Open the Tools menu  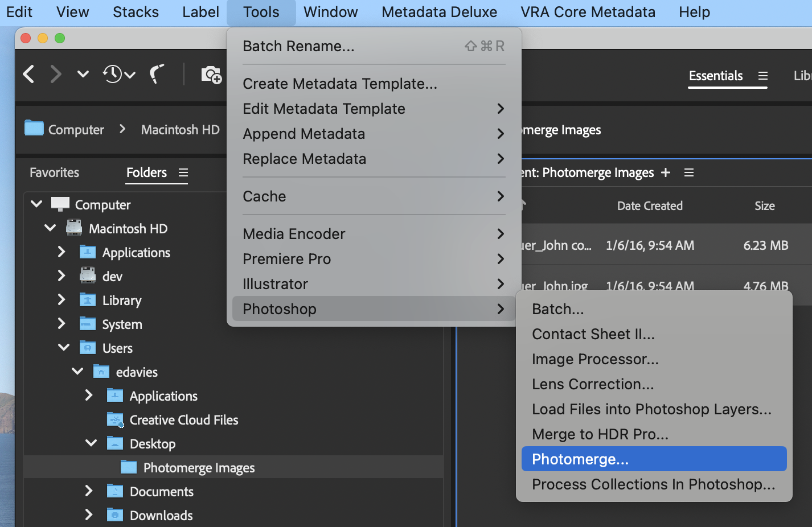pos(261,12)
